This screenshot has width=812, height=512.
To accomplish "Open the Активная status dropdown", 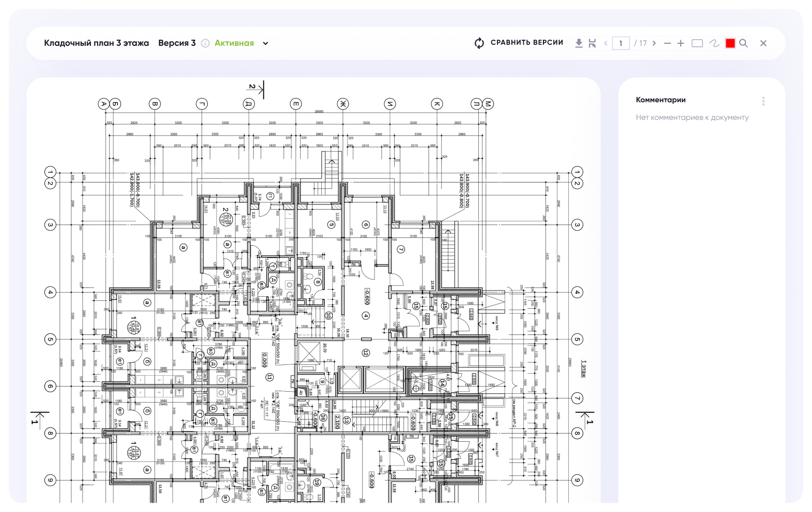I will pyautogui.click(x=234, y=43).
